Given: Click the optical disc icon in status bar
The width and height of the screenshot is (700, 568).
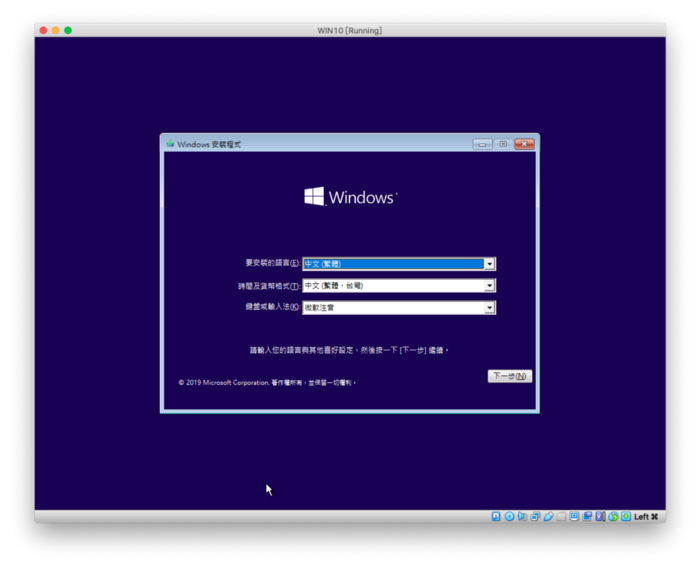Looking at the screenshot, I should [509, 516].
